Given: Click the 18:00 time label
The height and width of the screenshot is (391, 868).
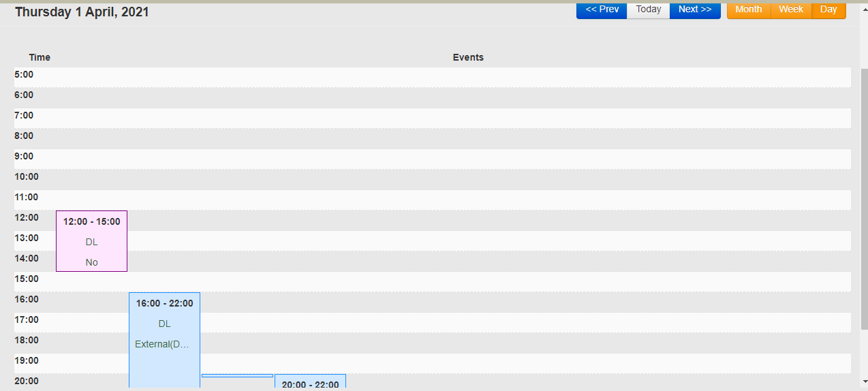Looking at the screenshot, I should [27, 340].
